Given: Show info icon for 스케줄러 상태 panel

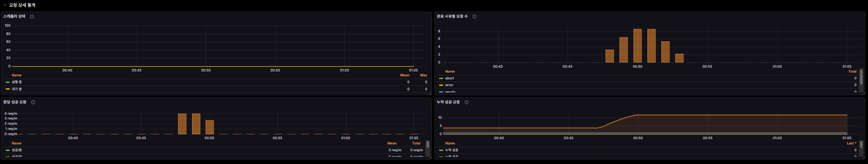Looking at the screenshot, I should [32, 17].
